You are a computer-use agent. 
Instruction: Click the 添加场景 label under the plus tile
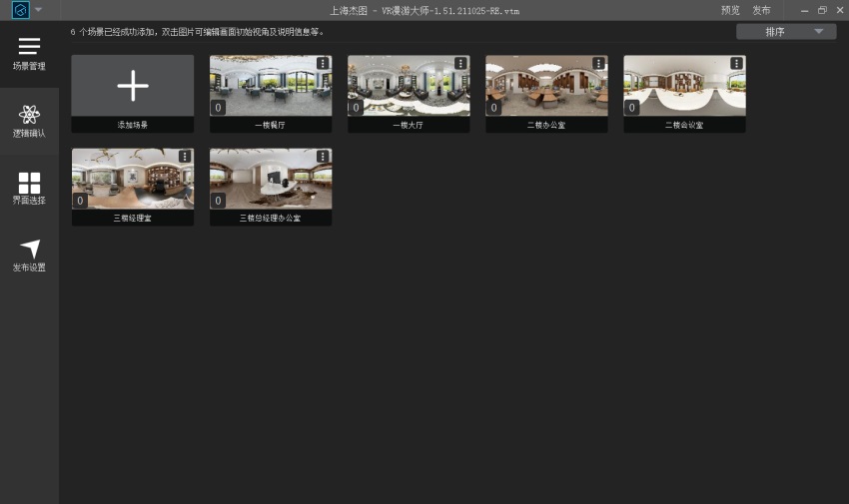pos(133,125)
